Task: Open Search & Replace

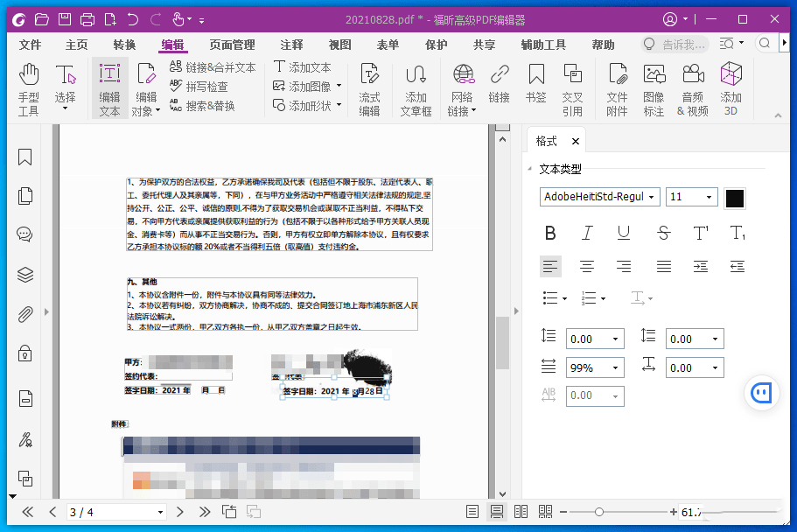Action: 202,106
